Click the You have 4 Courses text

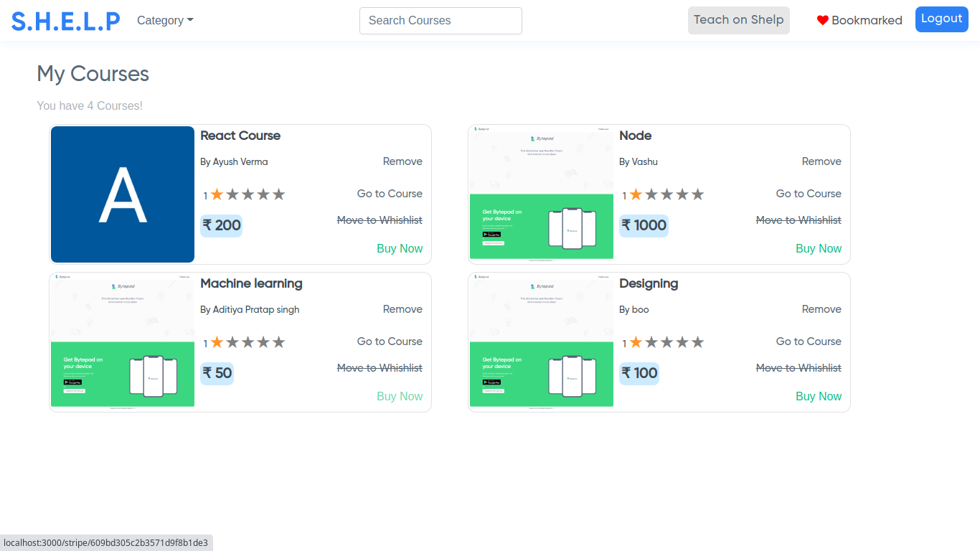[90, 105]
